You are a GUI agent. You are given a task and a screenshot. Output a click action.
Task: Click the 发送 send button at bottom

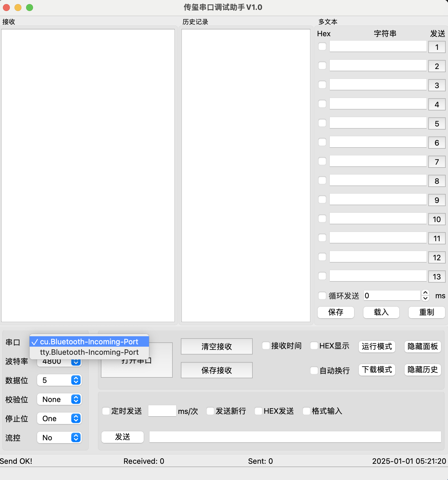tap(122, 437)
